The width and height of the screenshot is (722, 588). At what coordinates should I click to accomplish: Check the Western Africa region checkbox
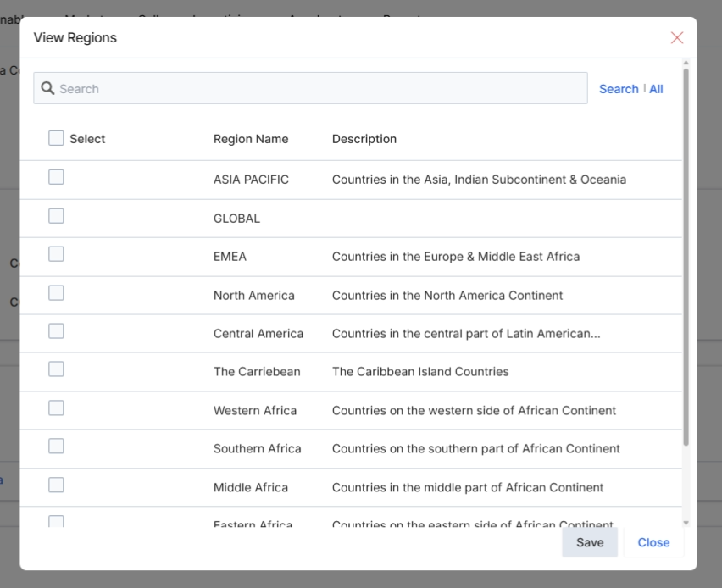[56, 408]
